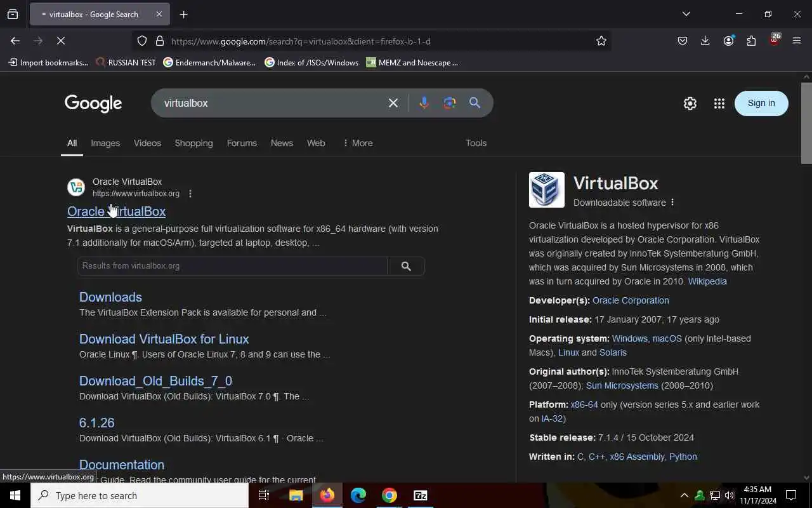Open the Oracle Corporation developer link
This screenshot has height=508, width=812.
tap(631, 300)
